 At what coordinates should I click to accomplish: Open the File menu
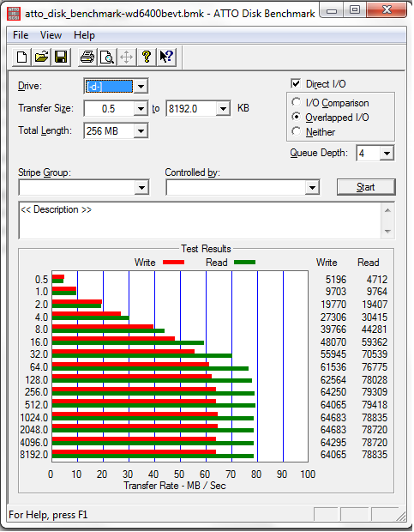pyautogui.click(x=21, y=35)
